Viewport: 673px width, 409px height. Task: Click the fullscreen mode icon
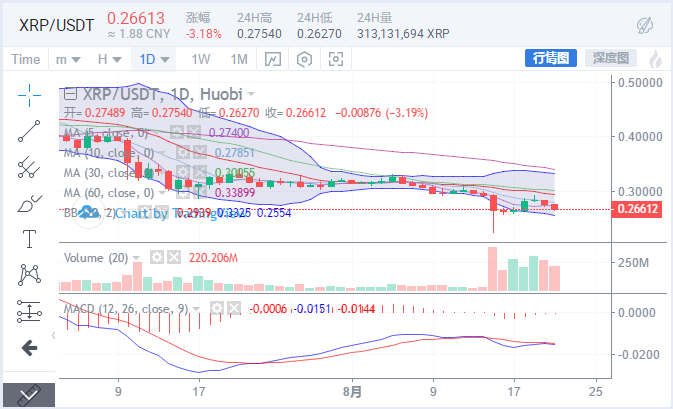click(336, 59)
